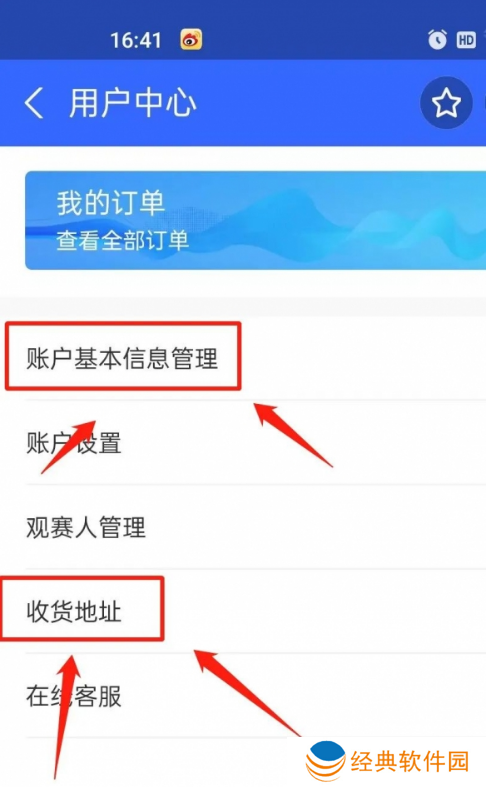Tap the alarm clock status icon
This screenshot has height=787, width=487.
(437, 39)
